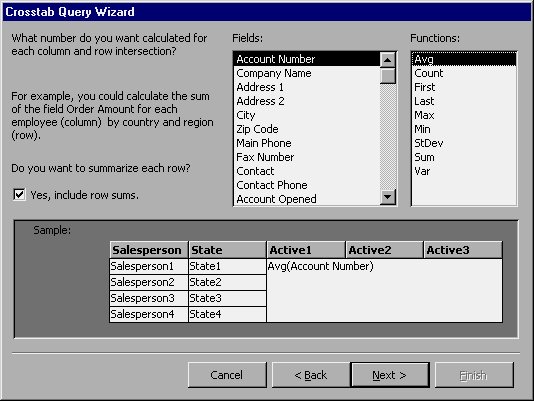Click the Fields scrollbar track below thumb
534x401 pixels.
point(388,136)
